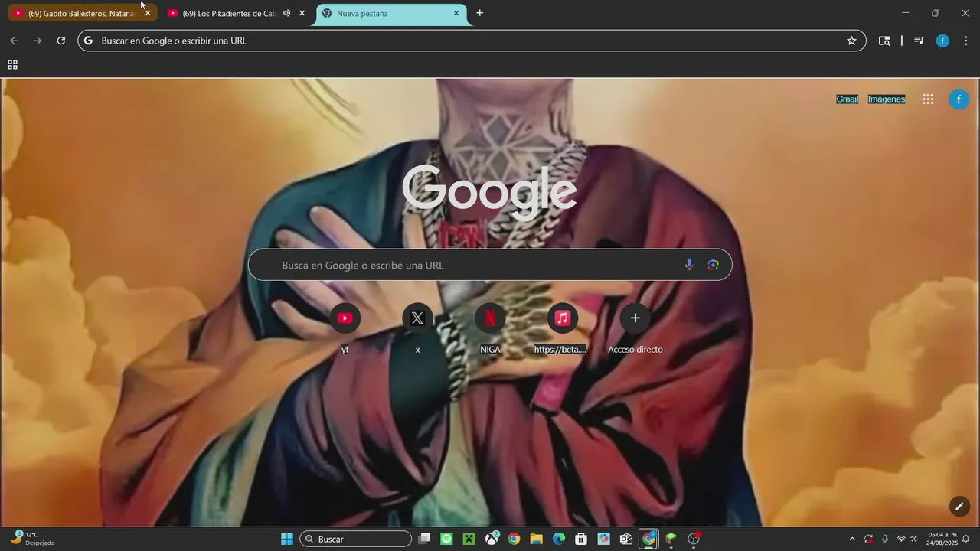Open the Google account avatar on the page
The width and height of the screenshot is (980, 551).
point(959,99)
